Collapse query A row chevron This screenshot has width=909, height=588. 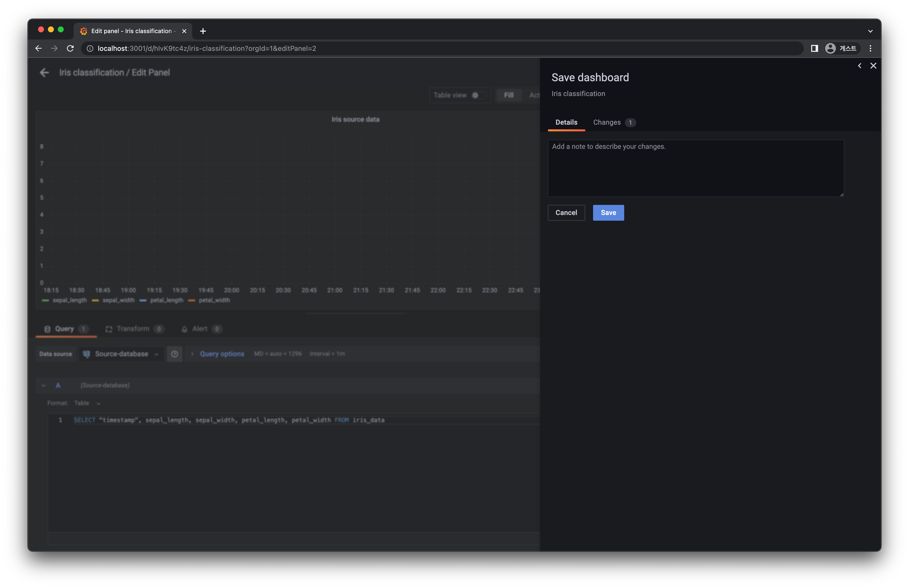[x=43, y=385]
